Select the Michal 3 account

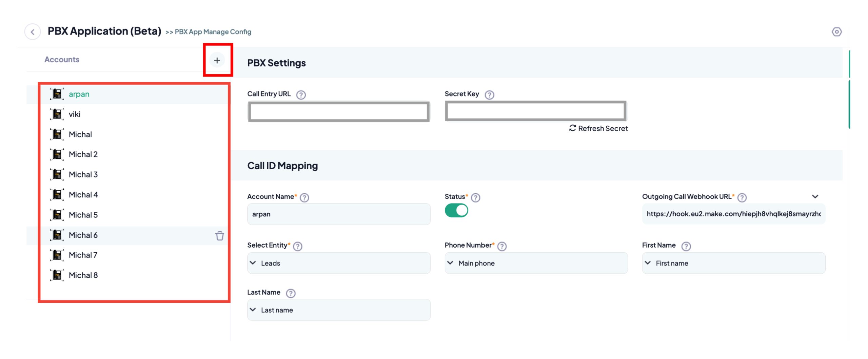129,174
